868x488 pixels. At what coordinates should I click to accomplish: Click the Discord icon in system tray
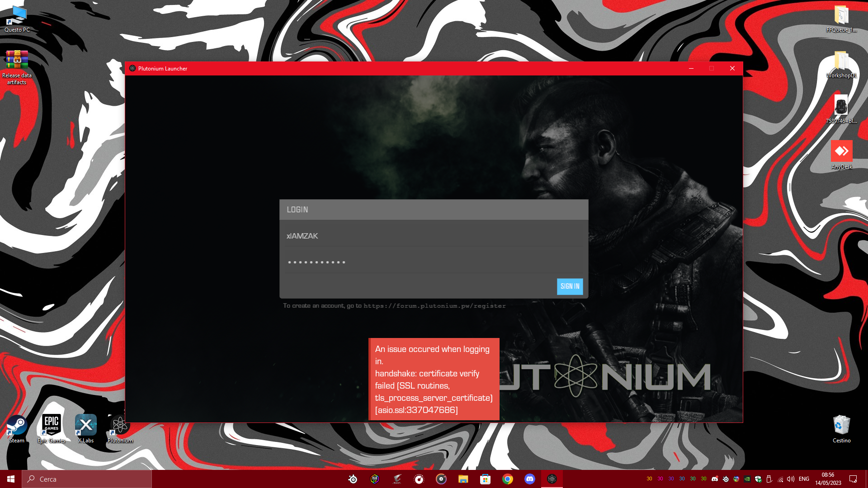coord(715,479)
